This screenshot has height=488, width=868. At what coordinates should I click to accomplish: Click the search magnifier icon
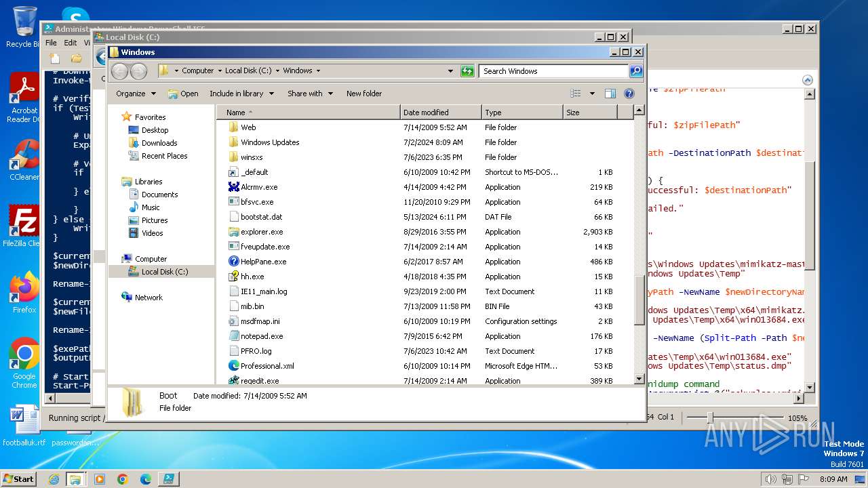coord(635,70)
